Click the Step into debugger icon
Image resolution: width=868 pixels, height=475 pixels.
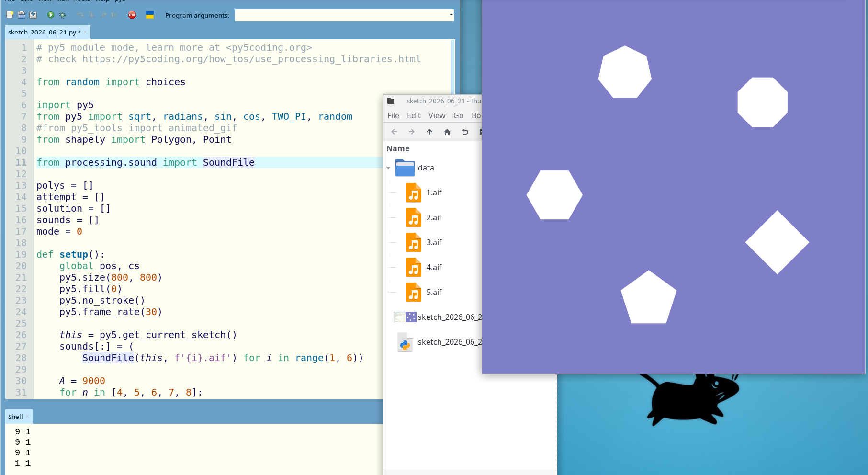91,15
